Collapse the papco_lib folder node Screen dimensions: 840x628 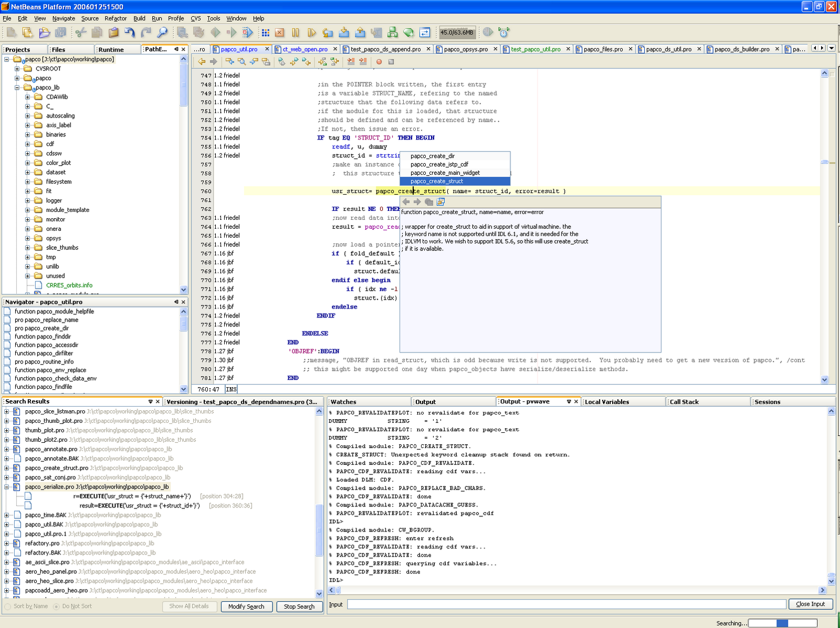click(x=17, y=88)
